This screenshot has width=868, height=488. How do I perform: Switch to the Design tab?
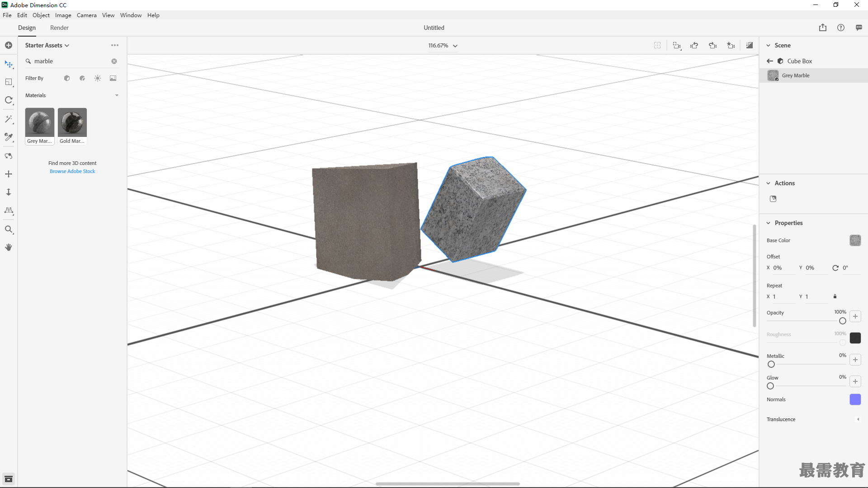27,28
